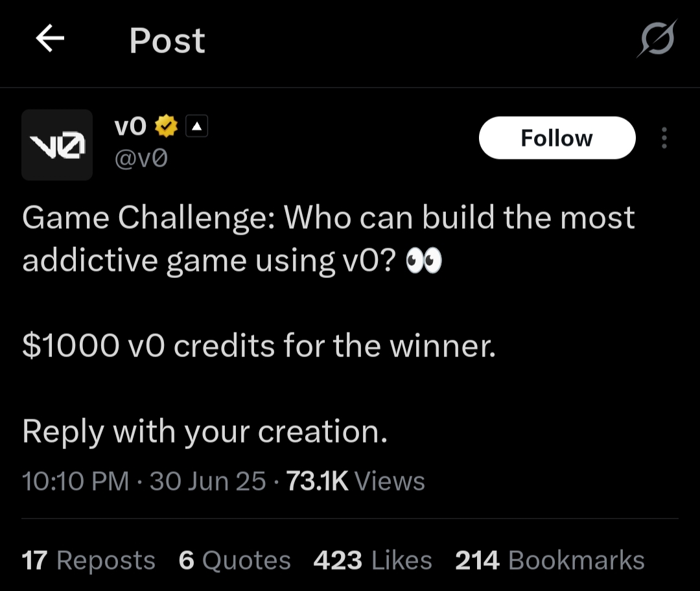The width and height of the screenshot is (700, 591).
Task: Open the three-dot more options menu
Action: 664,138
